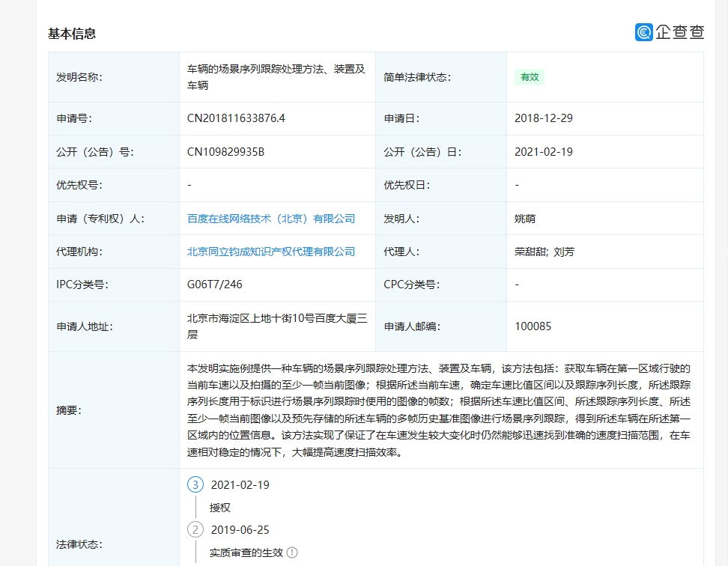Click the info icon beside 实质审查的生效
The width and height of the screenshot is (728, 566).
(292, 553)
